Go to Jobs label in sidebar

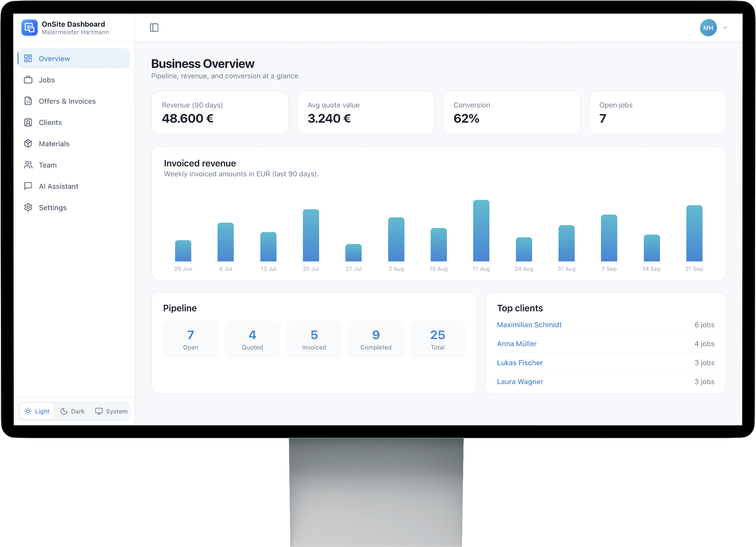(x=47, y=80)
